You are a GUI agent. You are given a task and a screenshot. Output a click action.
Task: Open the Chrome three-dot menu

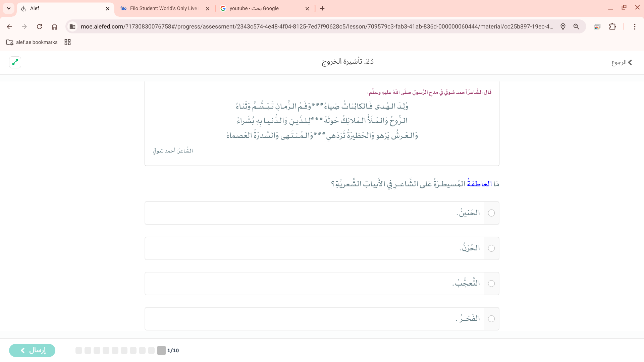click(635, 26)
